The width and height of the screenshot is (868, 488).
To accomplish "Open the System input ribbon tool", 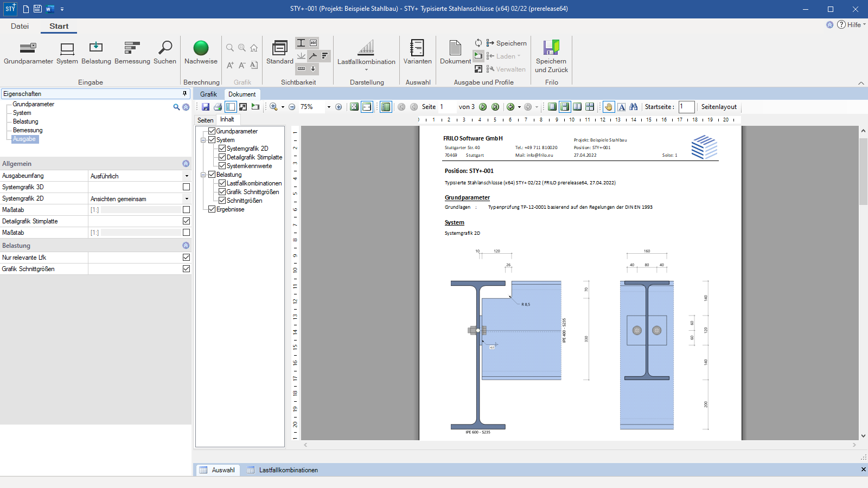I will click(67, 53).
